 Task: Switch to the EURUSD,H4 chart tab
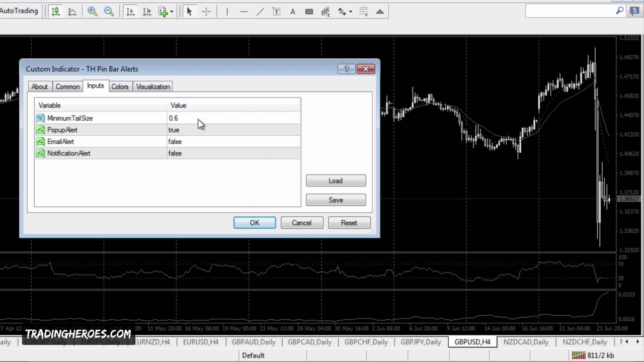(x=201, y=342)
